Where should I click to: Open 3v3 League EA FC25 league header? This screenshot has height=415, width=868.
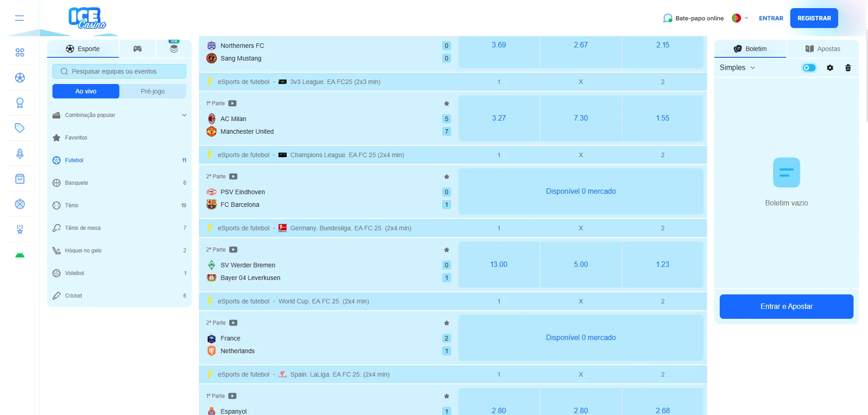(453, 82)
